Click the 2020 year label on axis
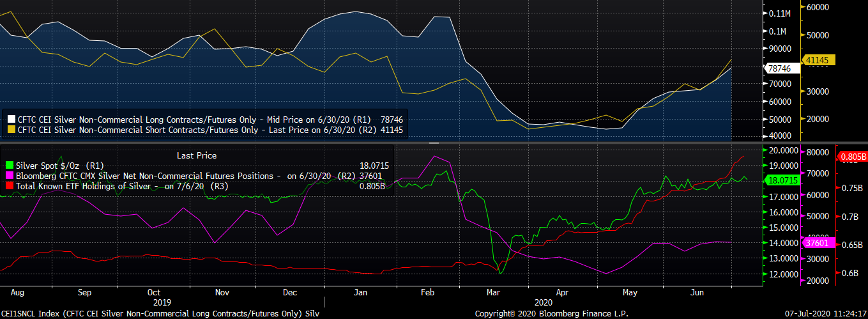This screenshot has width=868, height=319. coord(544,301)
